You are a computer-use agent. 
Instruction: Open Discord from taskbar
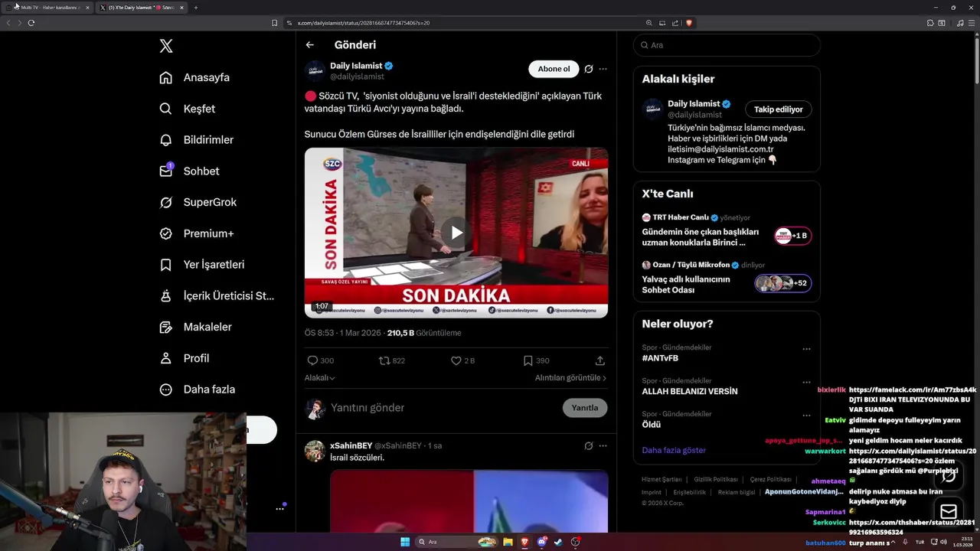[x=542, y=542]
